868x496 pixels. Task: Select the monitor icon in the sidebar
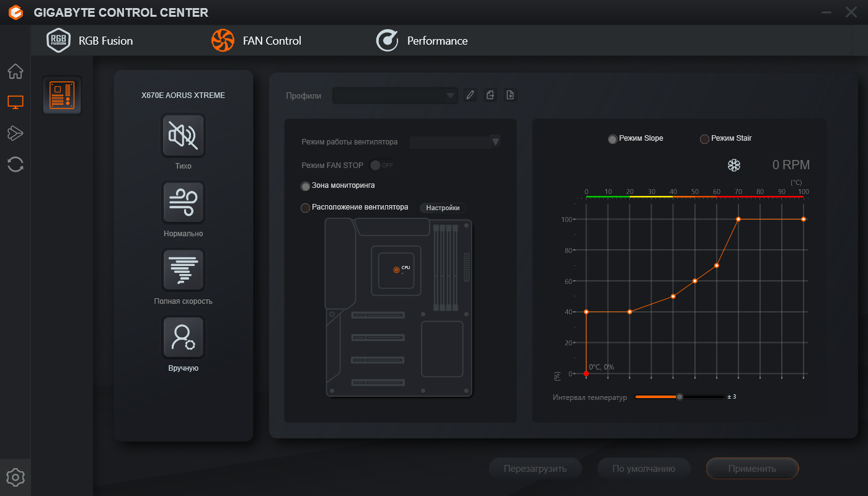point(15,102)
